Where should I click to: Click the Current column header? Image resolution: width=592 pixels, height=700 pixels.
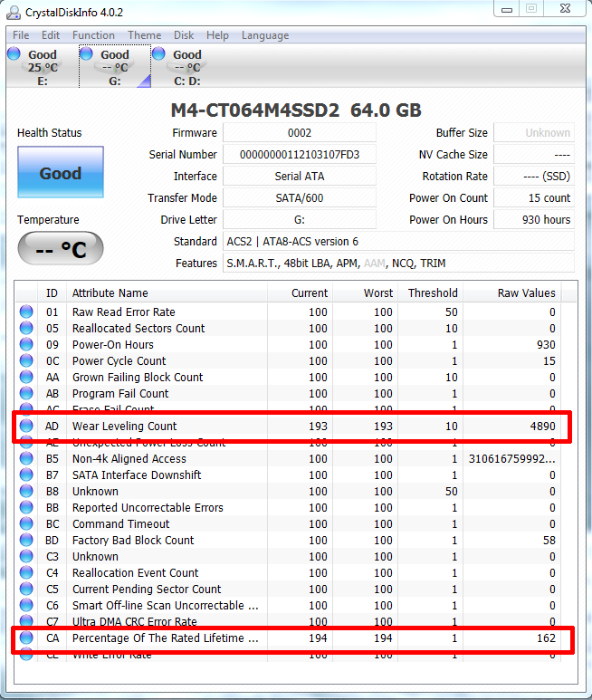pyautogui.click(x=300, y=292)
